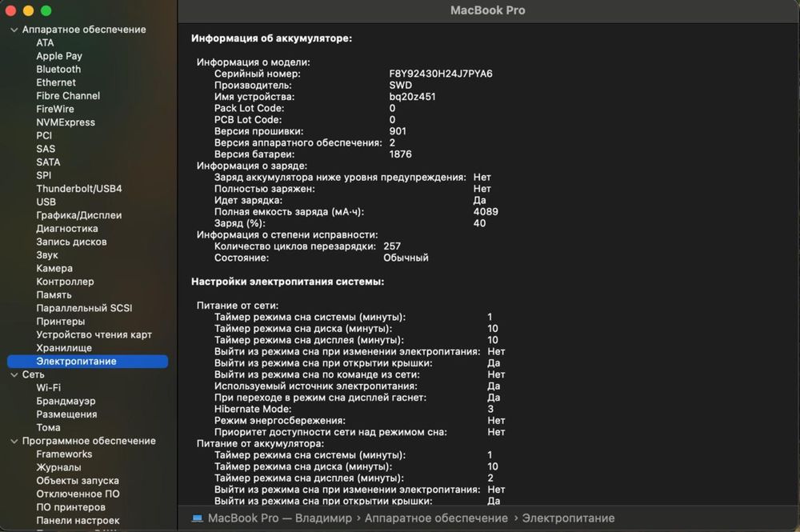Screen dimensions: 800x532
Task: Click the battery state value Обычный
Action: click(406, 258)
